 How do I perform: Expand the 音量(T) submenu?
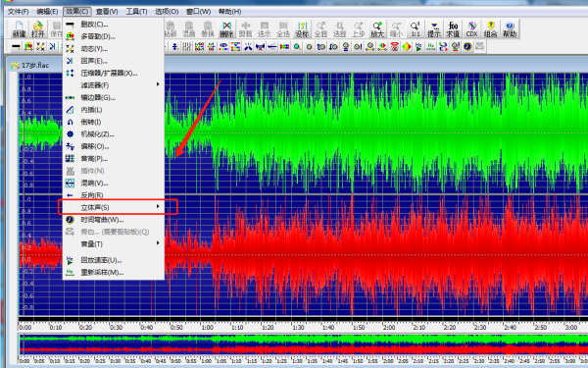pyautogui.click(x=114, y=244)
